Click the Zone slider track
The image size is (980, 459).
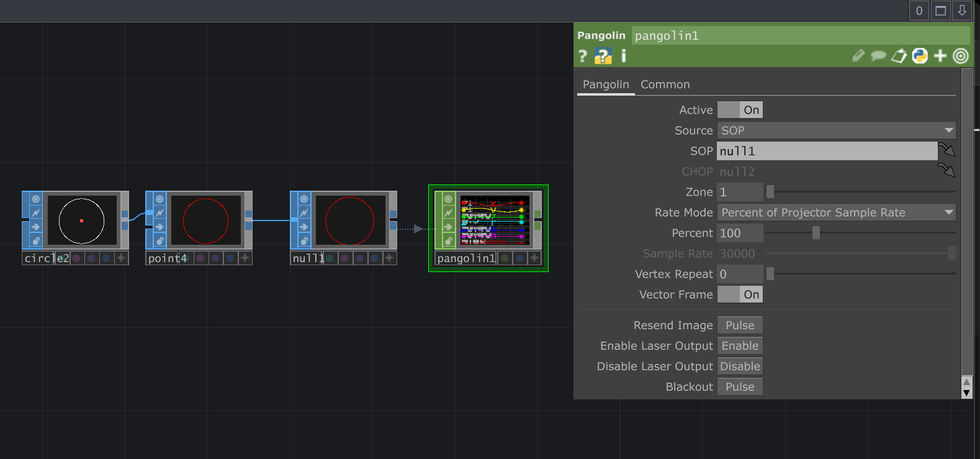click(x=861, y=191)
